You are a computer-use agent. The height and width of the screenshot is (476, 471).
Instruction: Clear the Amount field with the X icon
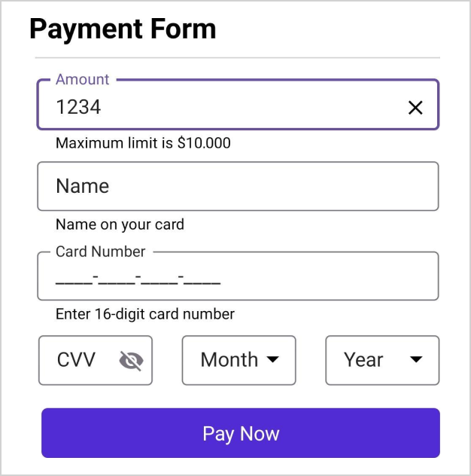415,108
